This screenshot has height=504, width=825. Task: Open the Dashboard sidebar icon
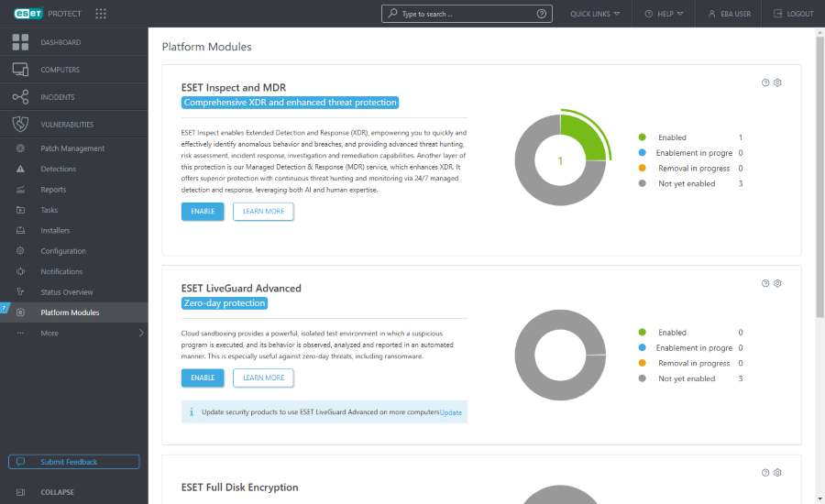coord(20,42)
